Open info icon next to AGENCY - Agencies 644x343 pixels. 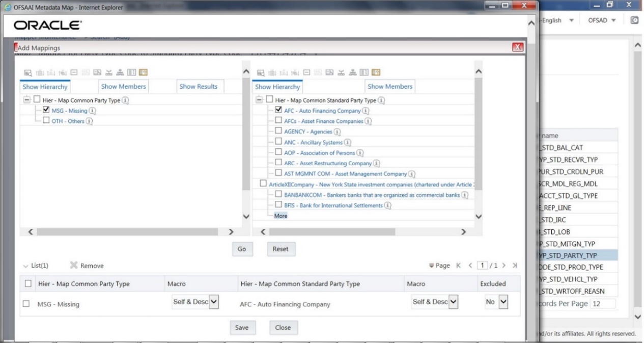pyautogui.click(x=337, y=131)
